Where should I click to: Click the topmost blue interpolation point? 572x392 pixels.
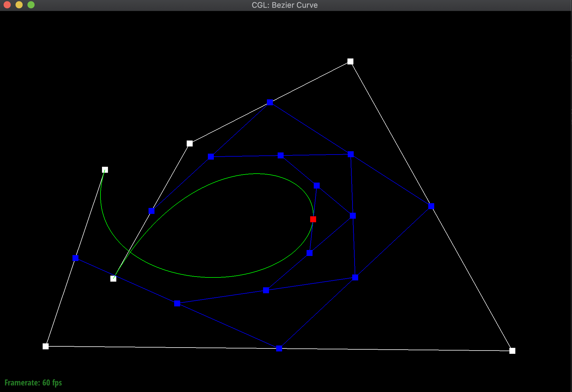coord(270,102)
